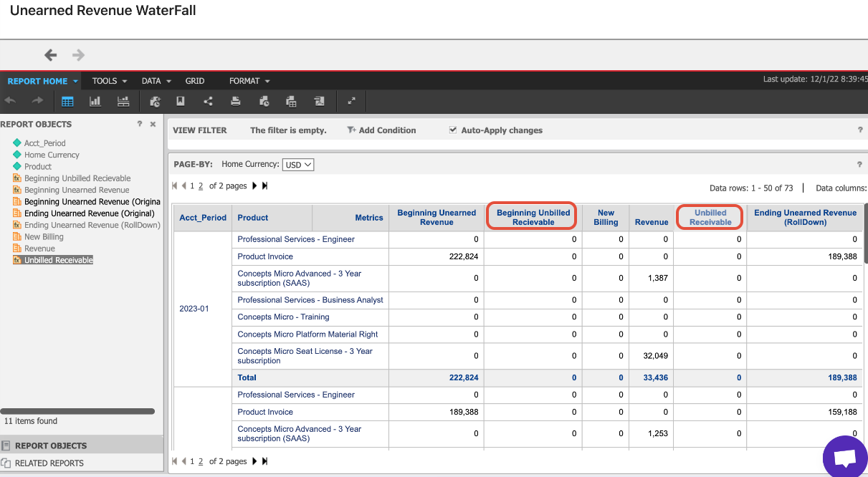Go to page 2 in pager below grid
This screenshot has width=868, height=477.
[201, 462]
